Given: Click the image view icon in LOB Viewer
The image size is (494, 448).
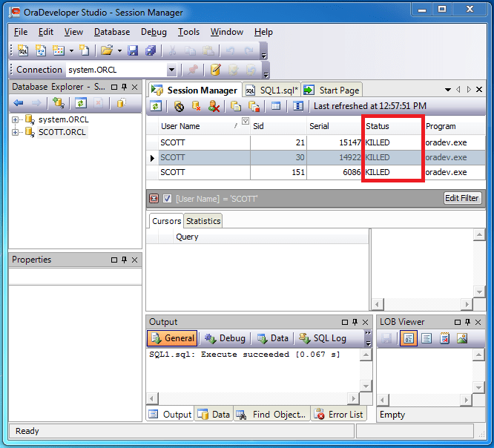Looking at the screenshot, I should click(462, 339).
